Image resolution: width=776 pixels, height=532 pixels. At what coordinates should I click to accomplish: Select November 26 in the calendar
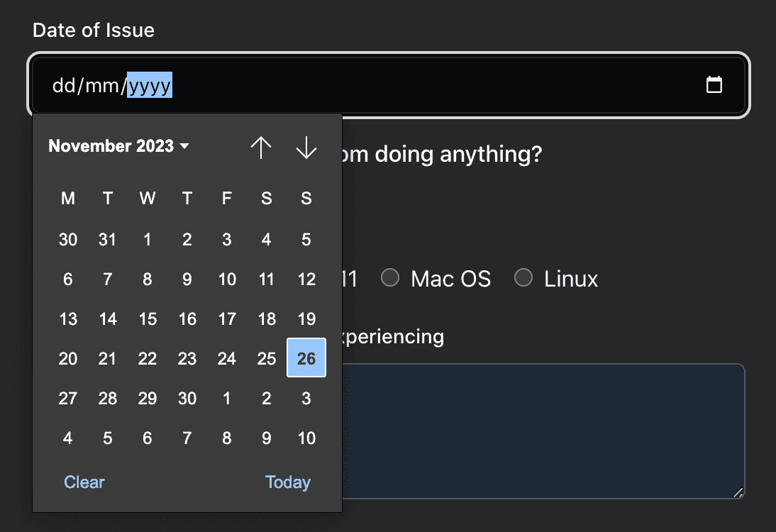(x=306, y=358)
